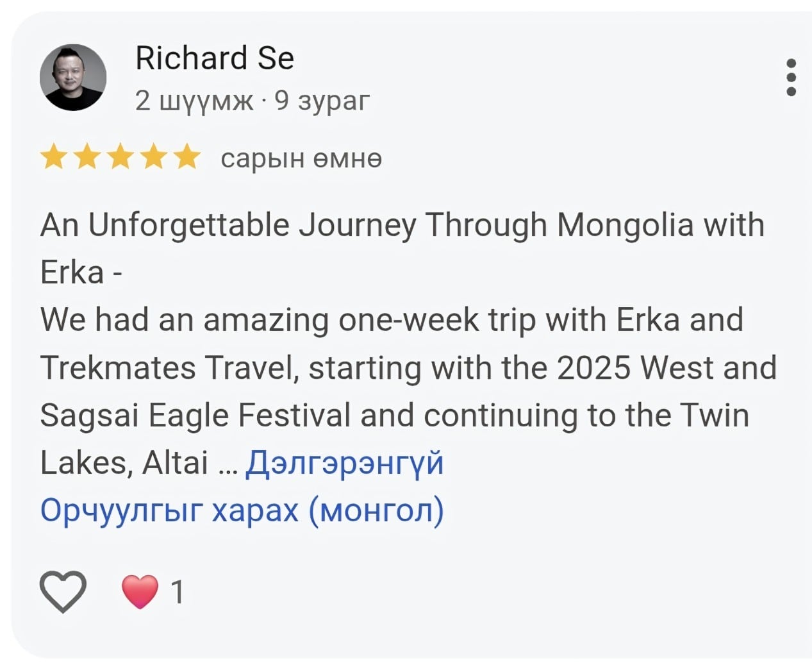Click the like count number 1
812x672 pixels.
pyautogui.click(x=178, y=591)
